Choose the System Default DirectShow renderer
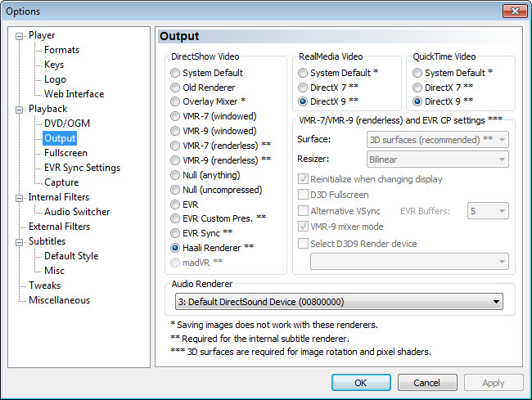 tap(175, 72)
